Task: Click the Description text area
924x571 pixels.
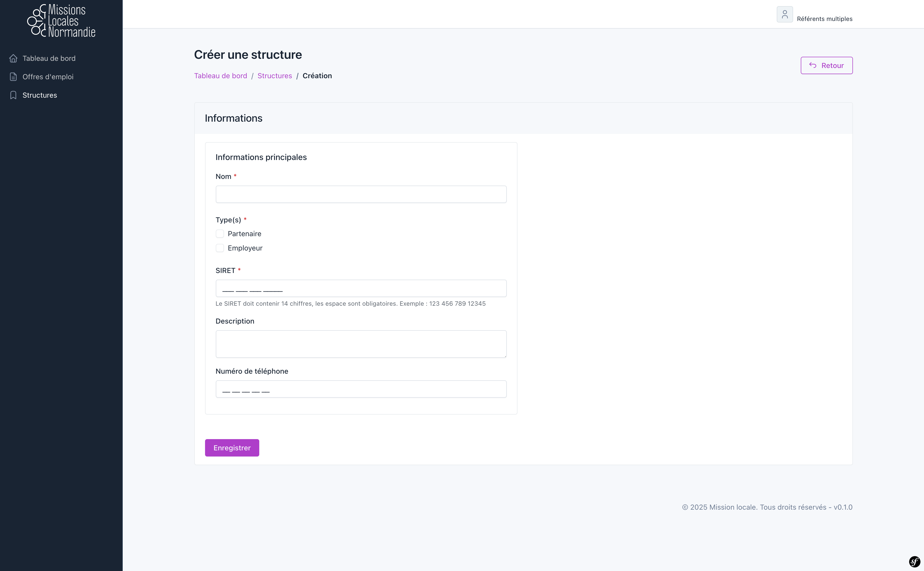Action: click(361, 344)
